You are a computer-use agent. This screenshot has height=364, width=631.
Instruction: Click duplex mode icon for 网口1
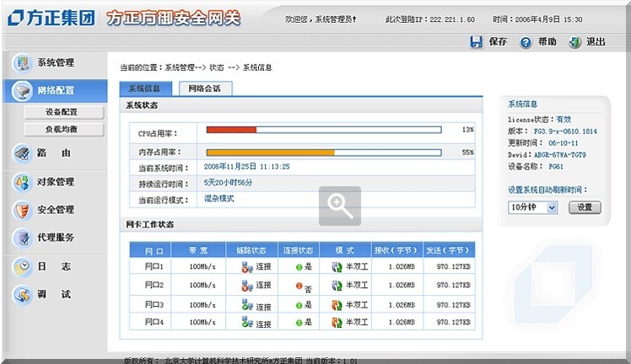click(337, 267)
